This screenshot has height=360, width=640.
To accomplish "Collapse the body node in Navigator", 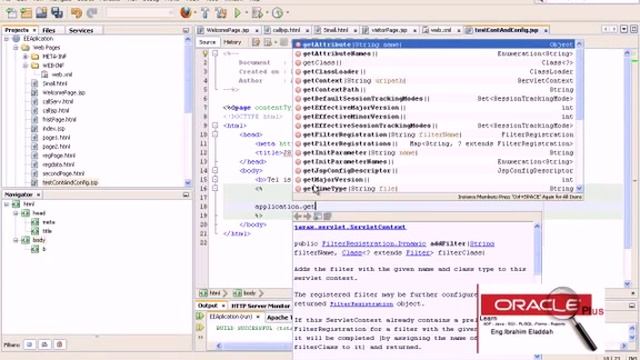I will click(x=16, y=240).
